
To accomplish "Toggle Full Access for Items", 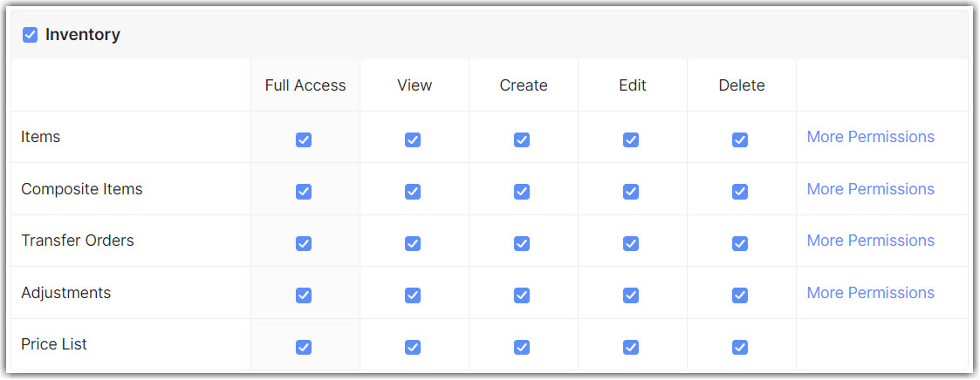I will (x=304, y=139).
